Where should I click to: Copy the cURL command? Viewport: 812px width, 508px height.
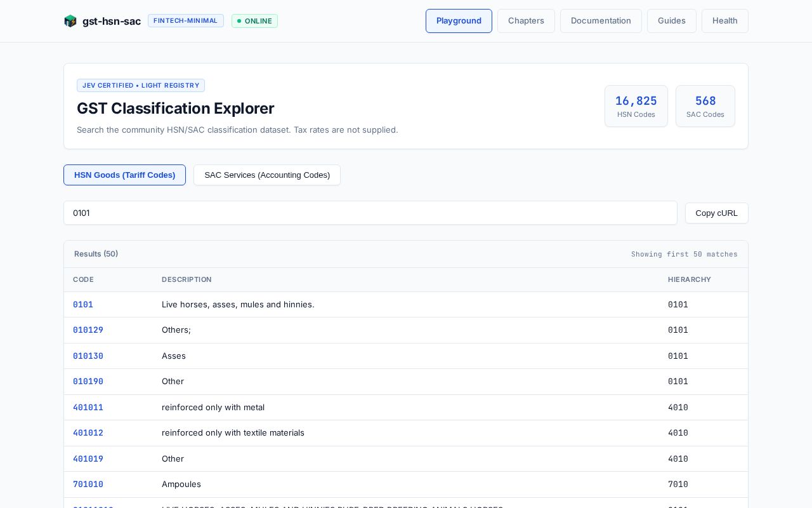[x=717, y=213]
